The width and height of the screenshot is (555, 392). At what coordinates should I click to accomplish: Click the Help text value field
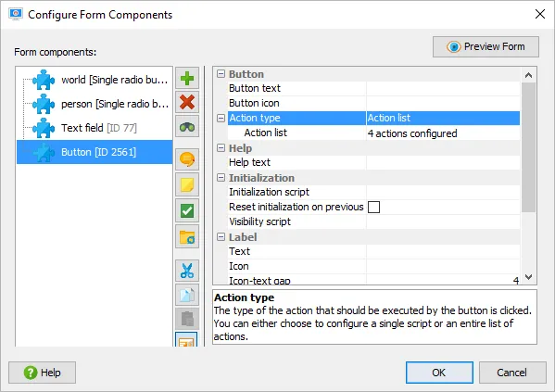[443, 162]
